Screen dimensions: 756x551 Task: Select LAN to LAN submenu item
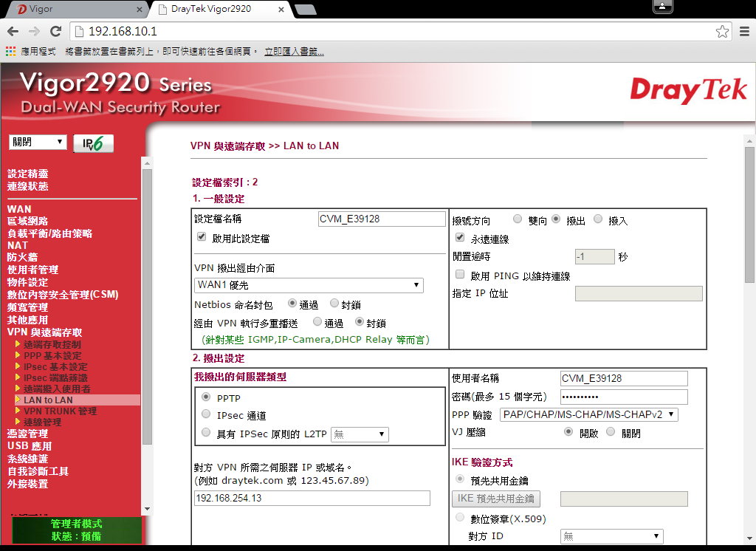tap(48, 400)
